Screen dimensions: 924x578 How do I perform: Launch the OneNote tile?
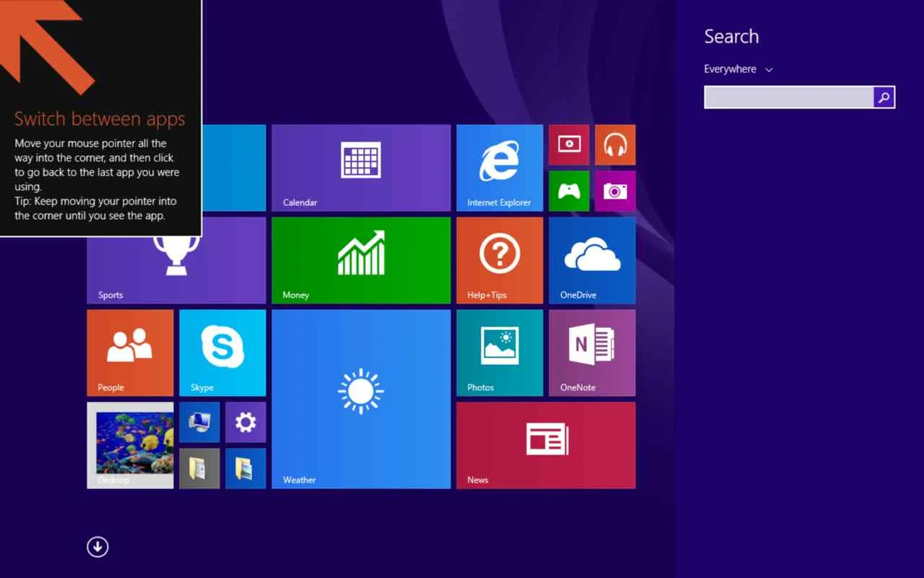[x=592, y=353]
